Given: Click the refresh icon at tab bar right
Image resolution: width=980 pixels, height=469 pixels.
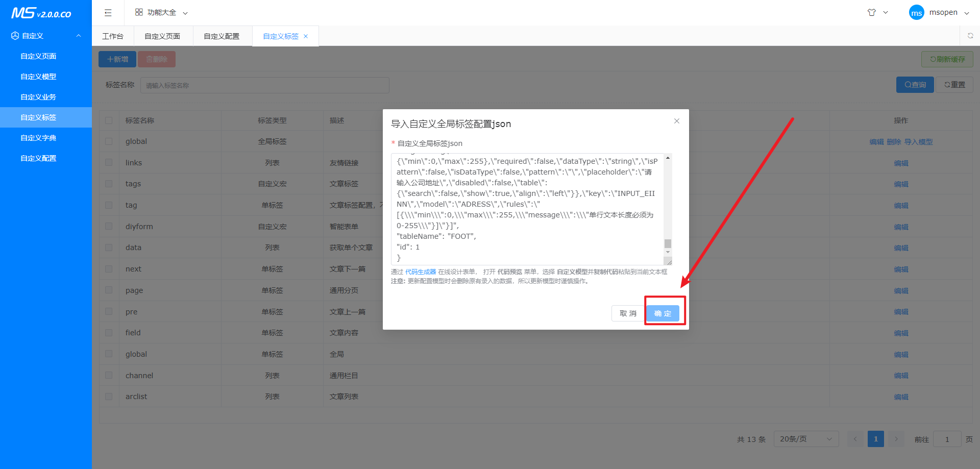Looking at the screenshot, I should tap(970, 36).
